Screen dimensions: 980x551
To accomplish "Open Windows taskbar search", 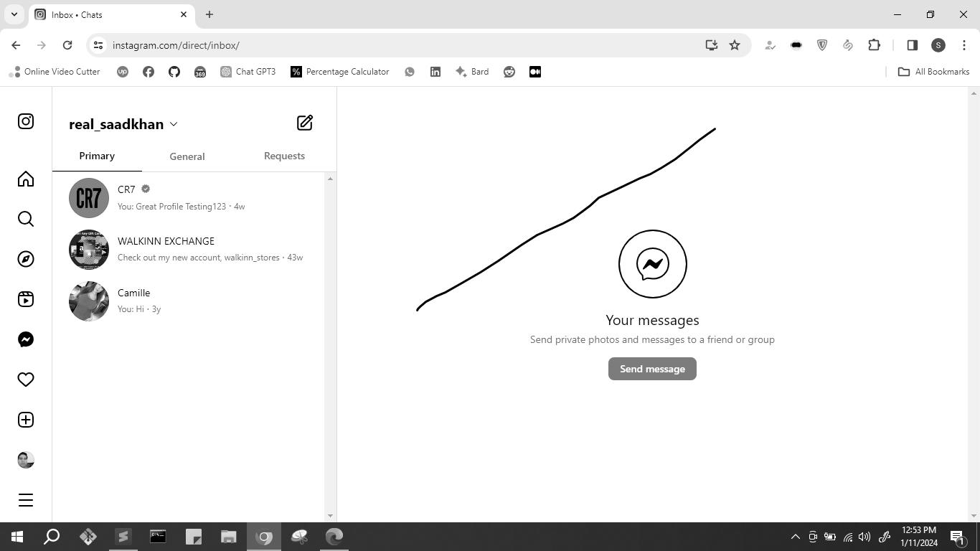I will [52, 537].
